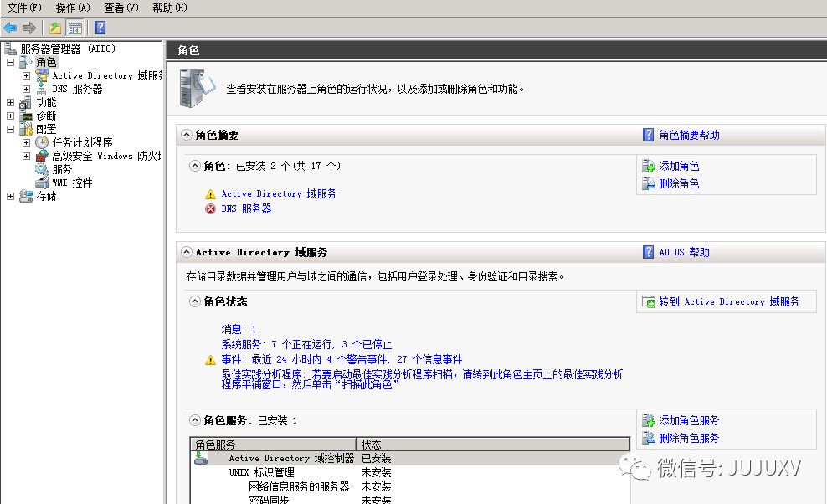Collapse the 角色服务 subsection
Image resolution: width=827 pixels, height=504 pixels.
(195, 420)
